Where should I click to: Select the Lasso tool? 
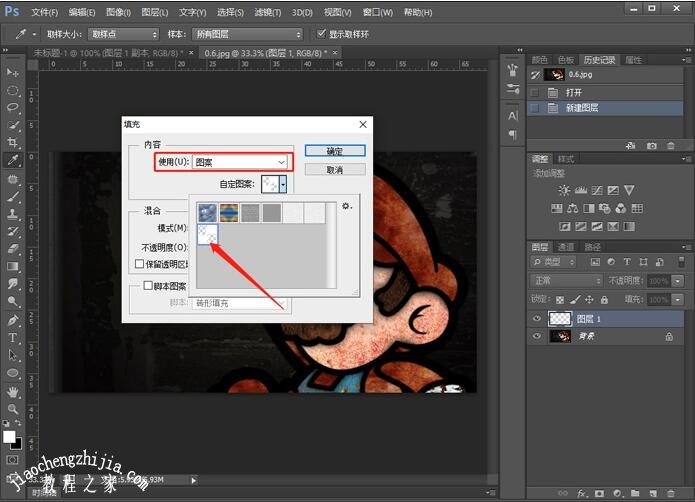(13, 108)
